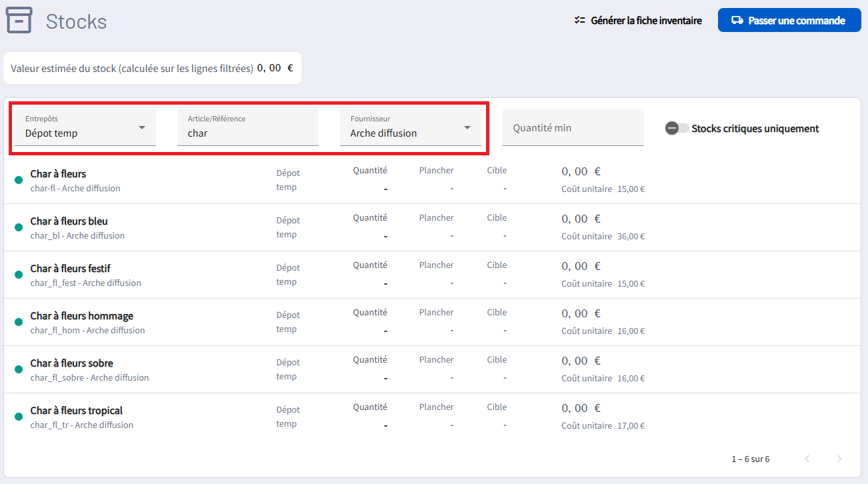Select the Char à fleurs sobre item
The image size is (868, 484).
(x=71, y=363)
